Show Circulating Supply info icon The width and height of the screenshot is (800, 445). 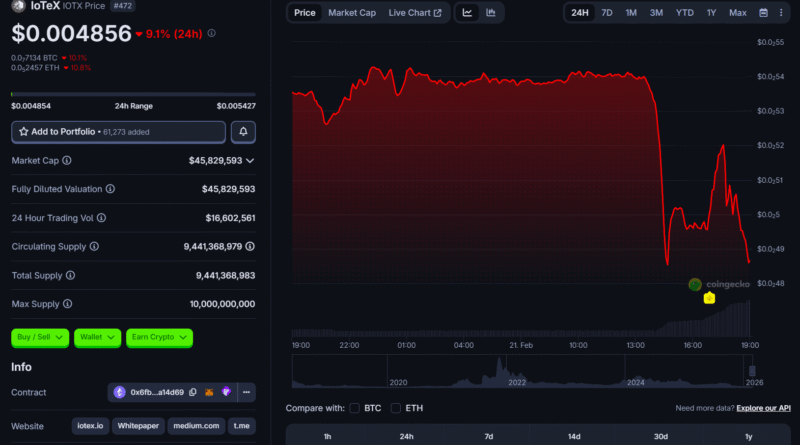coord(94,246)
